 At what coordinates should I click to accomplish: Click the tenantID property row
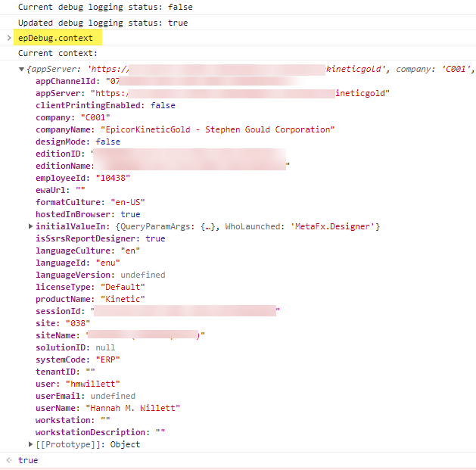(65, 372)
